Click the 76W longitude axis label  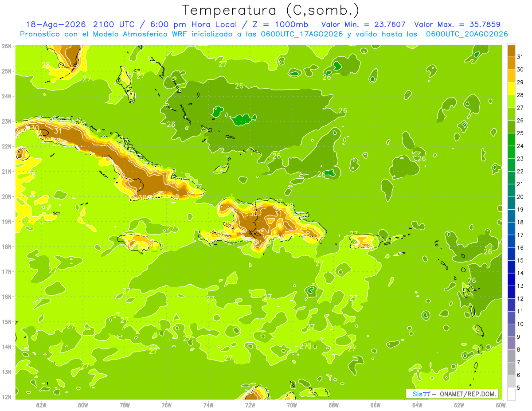[x=166, y=405]
